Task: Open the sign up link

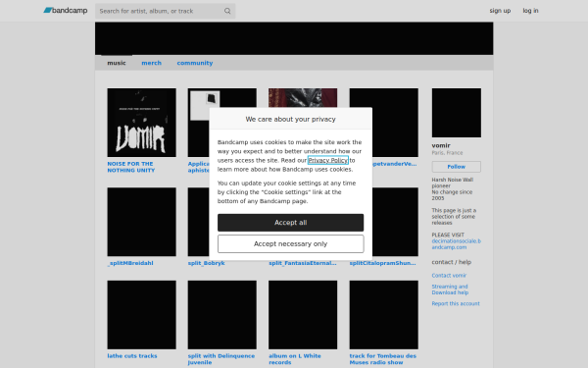Action: (x=500, y=11)
